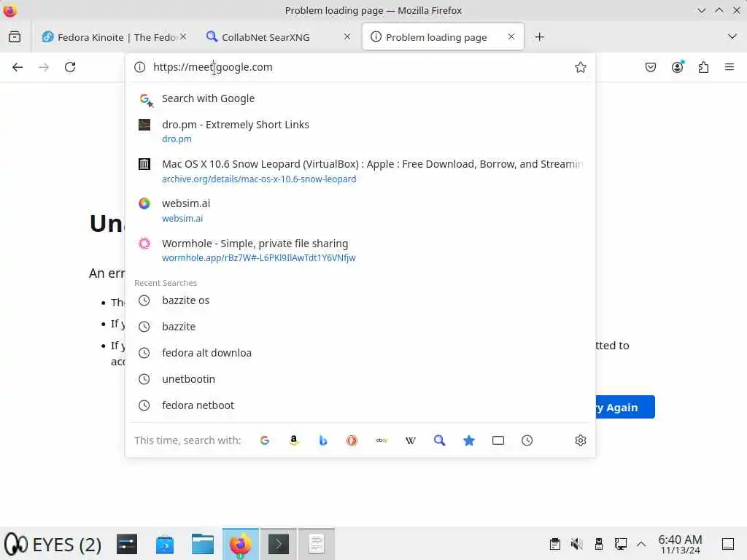
Task: Open the Pocket save icon
Action: click(x=650, y=67)
